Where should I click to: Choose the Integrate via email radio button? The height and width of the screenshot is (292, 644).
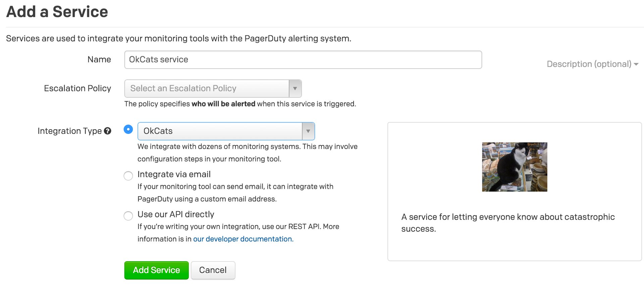point(128,175)
